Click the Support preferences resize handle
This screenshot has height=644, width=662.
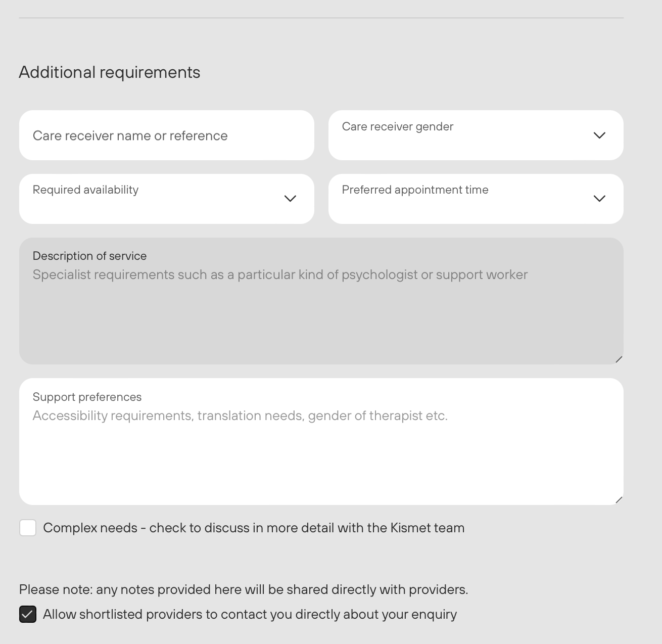click(619, 500)
